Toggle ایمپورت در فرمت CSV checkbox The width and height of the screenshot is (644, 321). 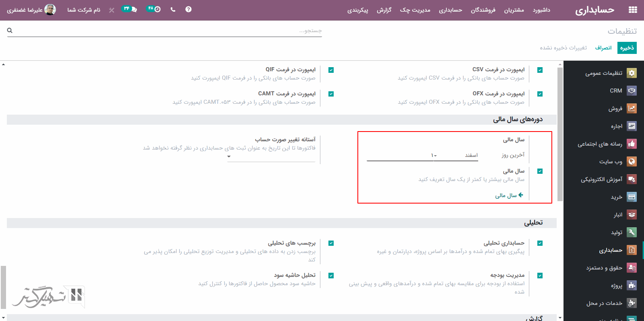click(x=540, y=70)
